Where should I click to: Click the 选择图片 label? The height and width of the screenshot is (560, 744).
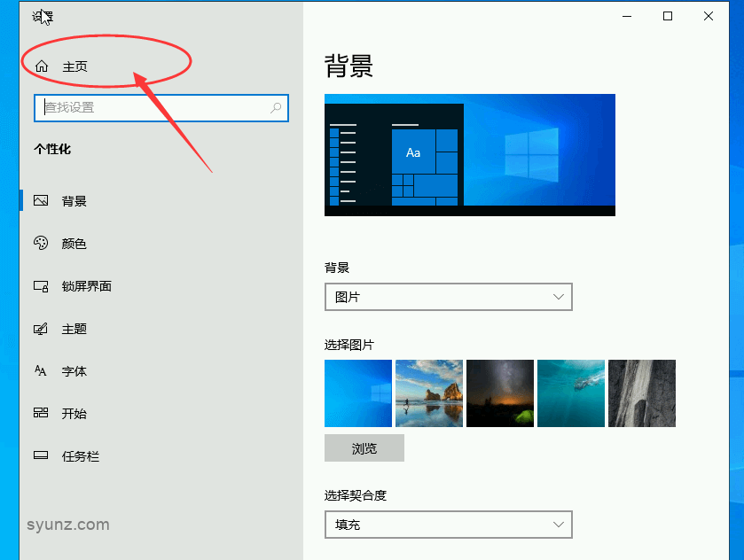pos(349,345)
